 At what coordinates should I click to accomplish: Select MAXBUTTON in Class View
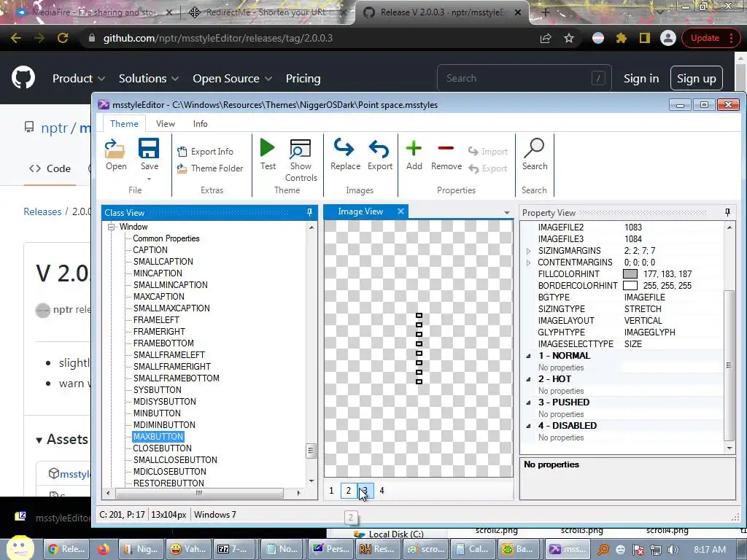[158, 437]
